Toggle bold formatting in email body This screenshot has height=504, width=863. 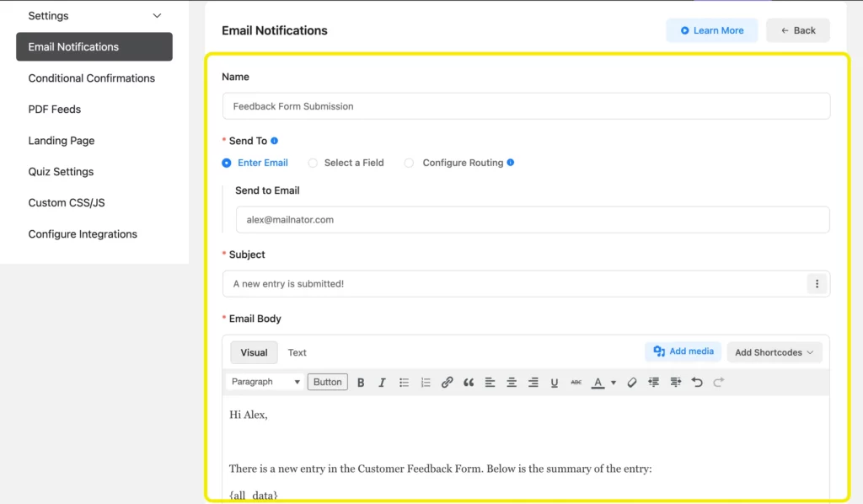pos(361,383)
